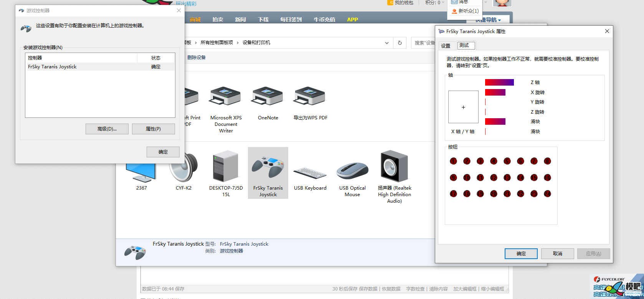Click button indicator 5 in joystick test
Viewport: 644px width, 299px height.
click(x=507, y=161)
